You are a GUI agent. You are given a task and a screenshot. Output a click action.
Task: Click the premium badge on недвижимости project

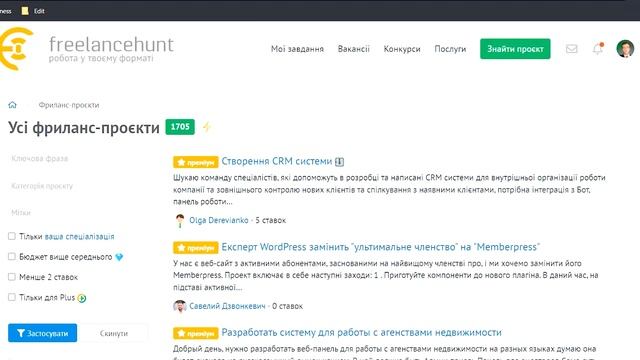click(196, 333)
